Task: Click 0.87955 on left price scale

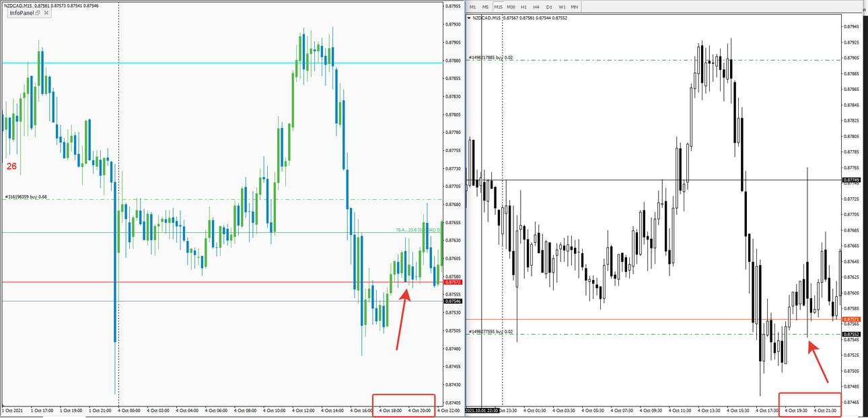Action: pyautogui.click(x=453, y=7)
